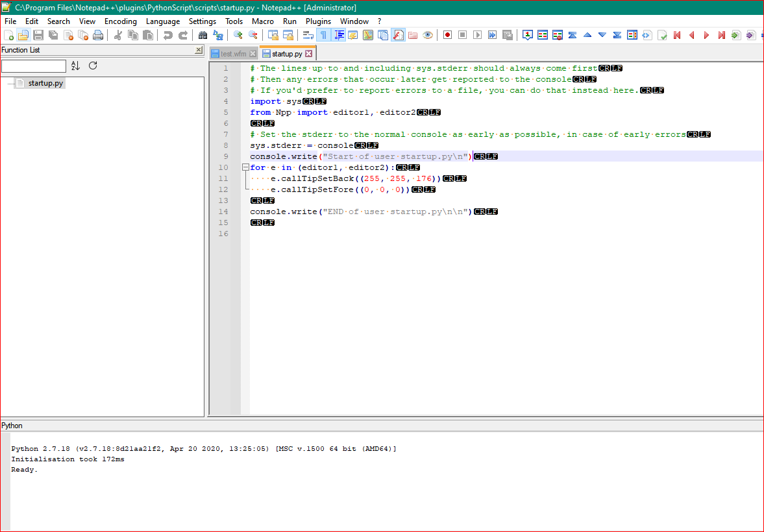Open the Macro menu
The image size is (764, 532).
point(263,21)
